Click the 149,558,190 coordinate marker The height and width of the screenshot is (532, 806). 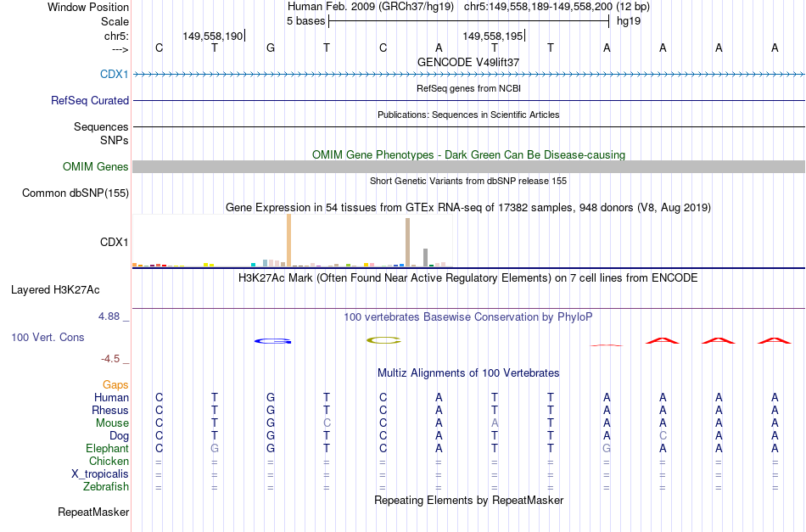[213, 36]
